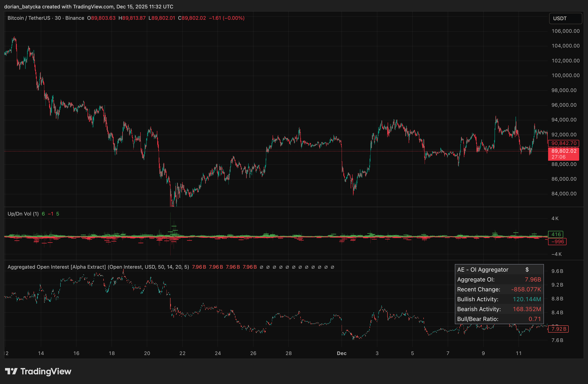Click the 7.92B open interest price tag
The height and width of the screenshot is (384, 588).
[x=558, y=329]
